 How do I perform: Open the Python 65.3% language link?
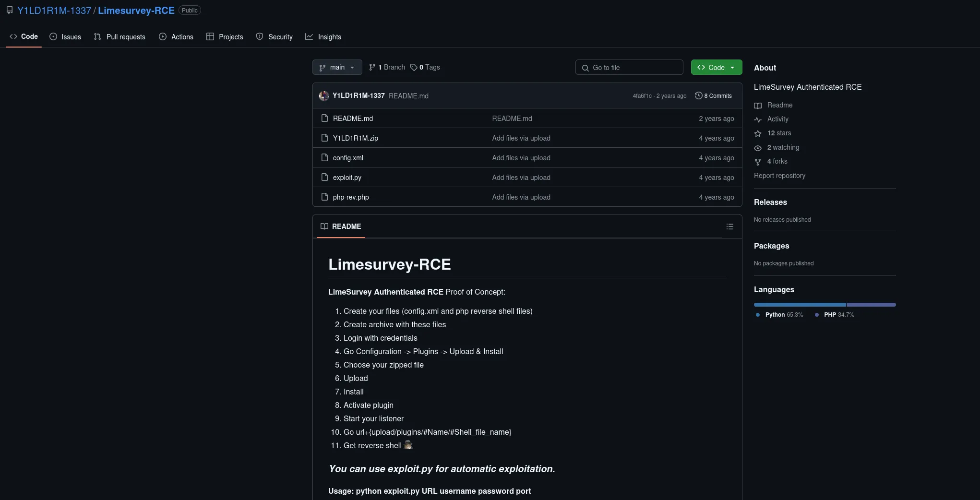(x=779, y=315)
